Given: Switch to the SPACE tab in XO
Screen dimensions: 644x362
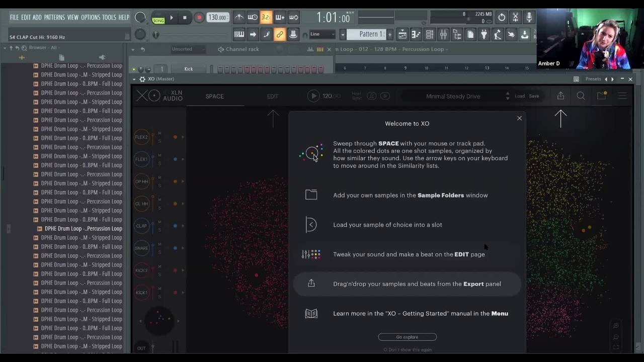Looking at the screenshot, I should pos(215,96).
